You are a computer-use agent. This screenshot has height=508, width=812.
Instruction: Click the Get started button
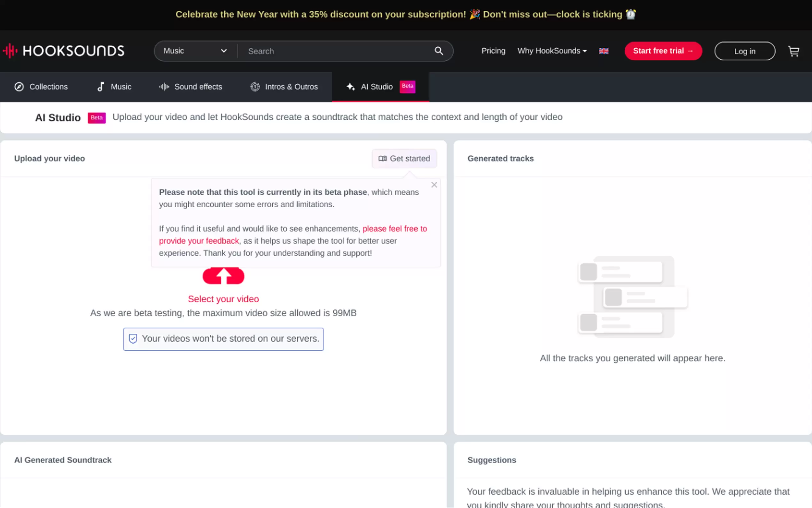tap(404, 159)
